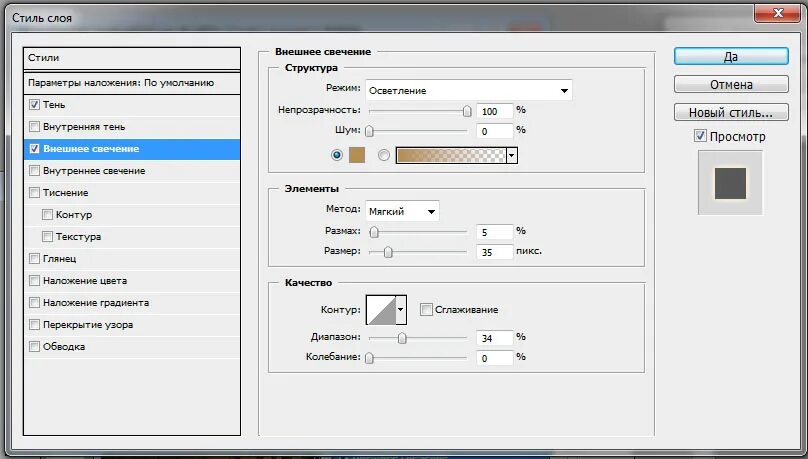Enable the Тиснение checkbox
This screenshot has width=808, height=459.
[x=35, y=193]
